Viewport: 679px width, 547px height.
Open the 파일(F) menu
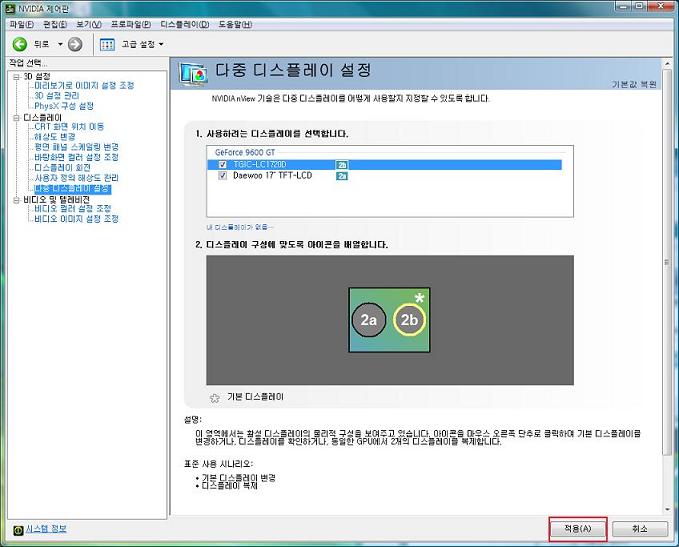(x=22, y=24)
